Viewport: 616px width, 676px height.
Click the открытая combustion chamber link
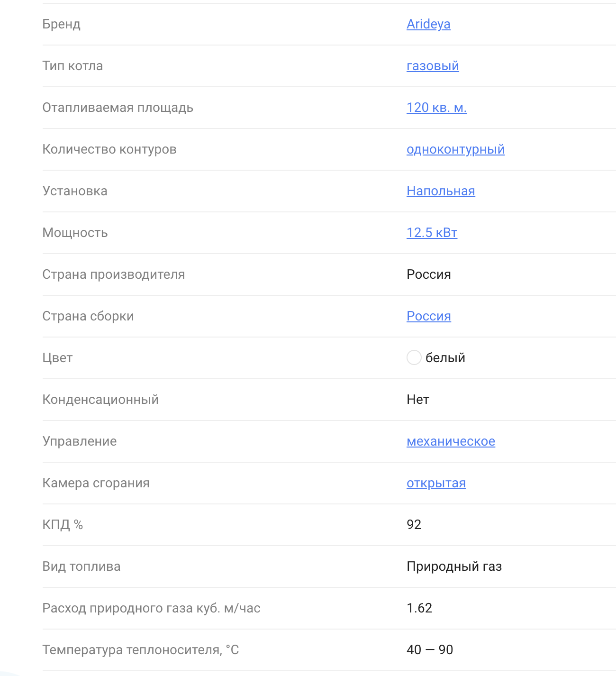[x=436, y=483]
